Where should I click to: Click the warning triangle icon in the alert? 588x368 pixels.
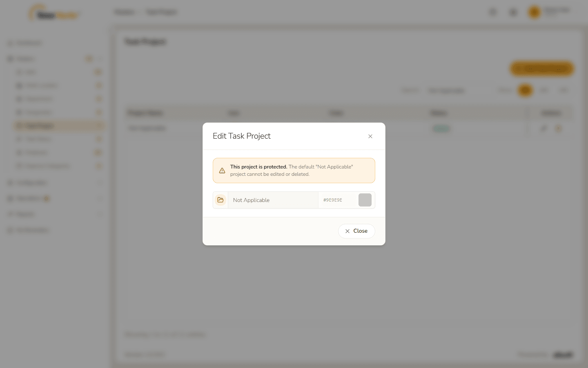(x=222, y=171)
